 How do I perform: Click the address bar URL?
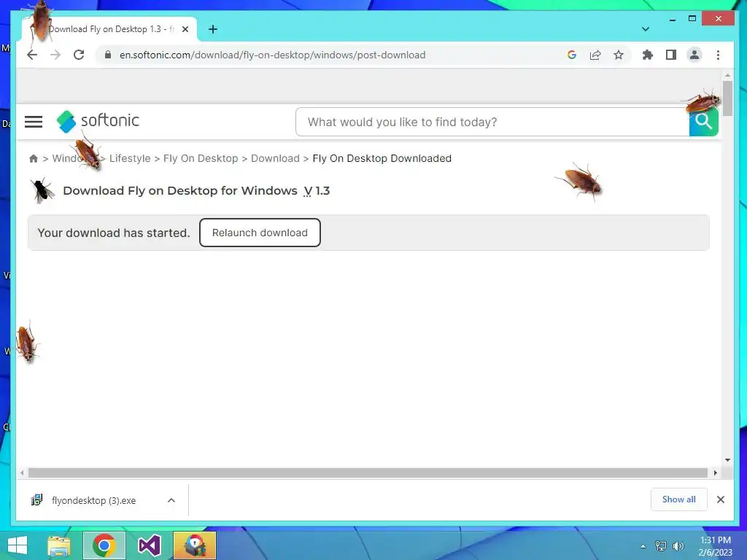point(273,55)
